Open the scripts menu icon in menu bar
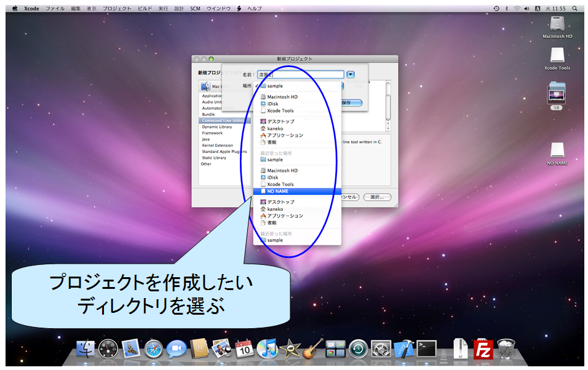 pos(239,8)
